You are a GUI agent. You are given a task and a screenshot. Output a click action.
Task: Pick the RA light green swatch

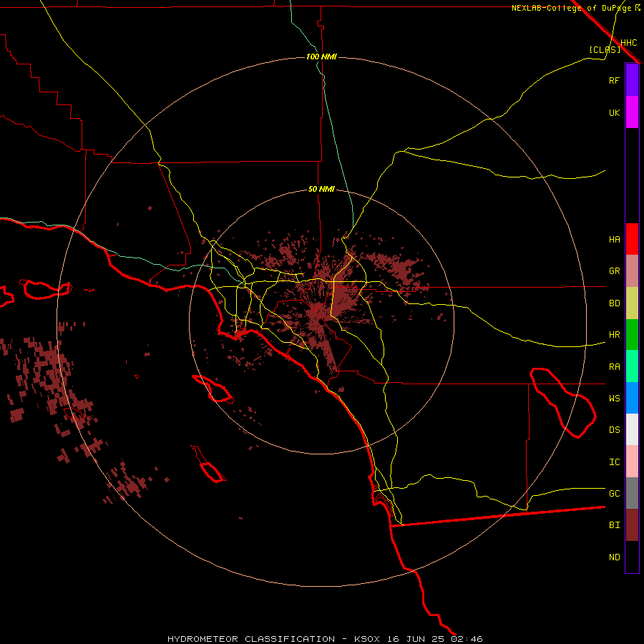click(632, 366)
